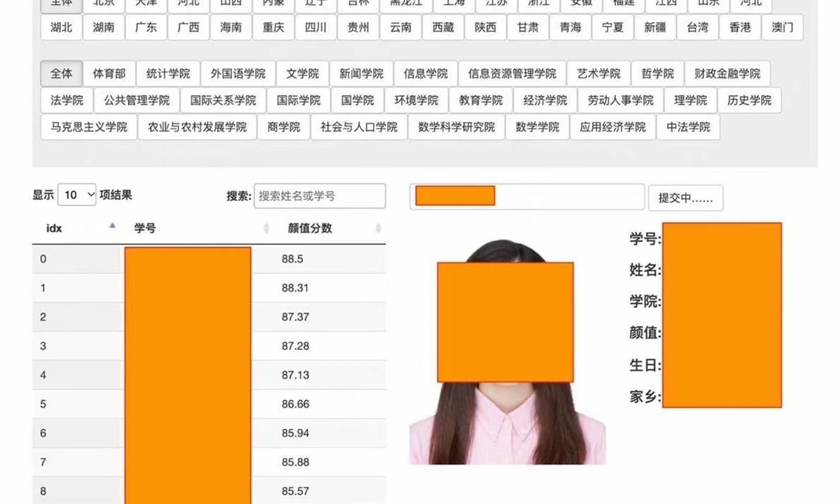Sort table by idx column arrow
840x504 pixels.
point(112,225)
